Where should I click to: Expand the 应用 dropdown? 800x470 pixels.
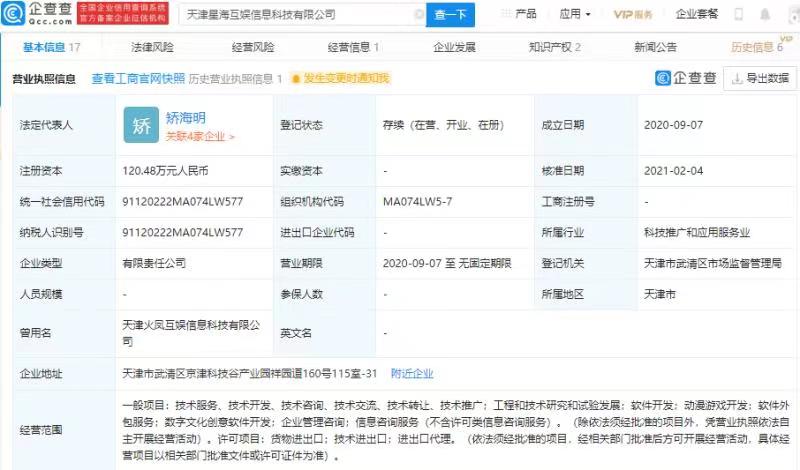[574, 14]
